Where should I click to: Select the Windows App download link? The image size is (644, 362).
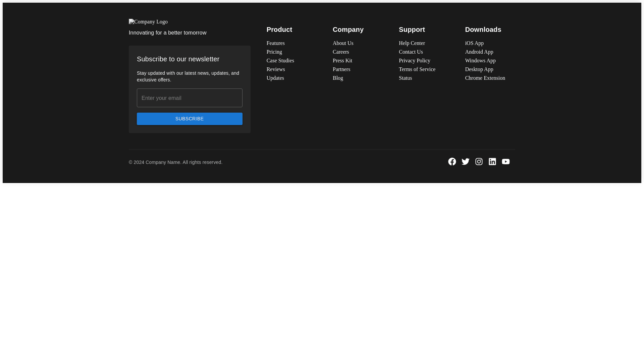[480, 61]
